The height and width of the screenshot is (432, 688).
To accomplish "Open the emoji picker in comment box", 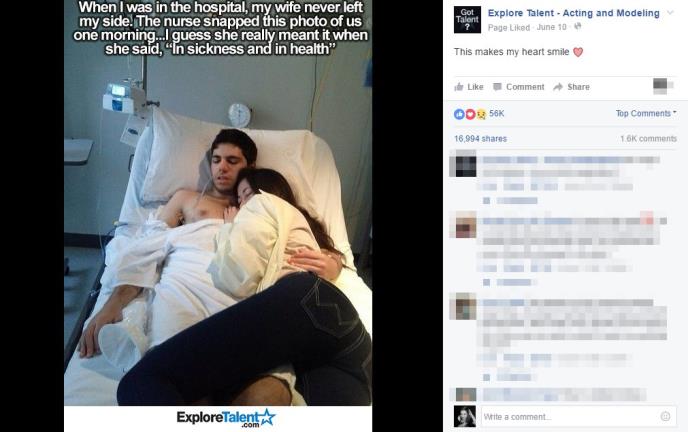I will [665, 416].
